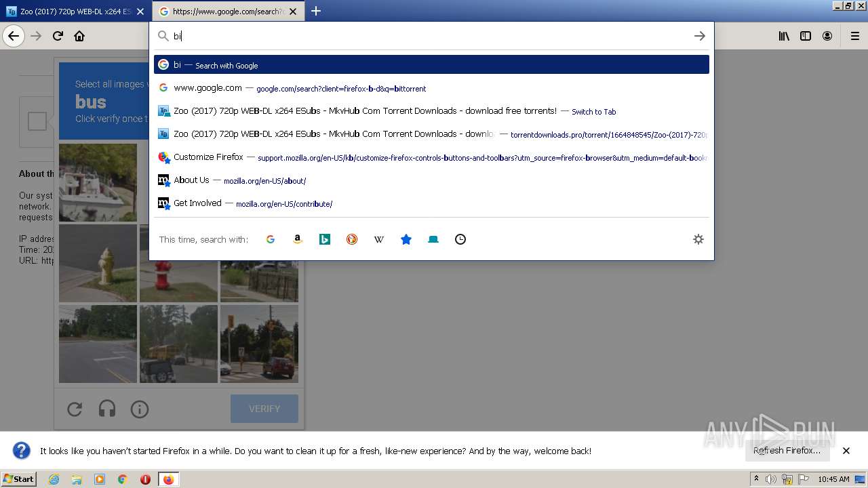The height and width of the screenshot is (488, 868).
Task: Select captcha image with fence and grass
Action: pos(259,263)
